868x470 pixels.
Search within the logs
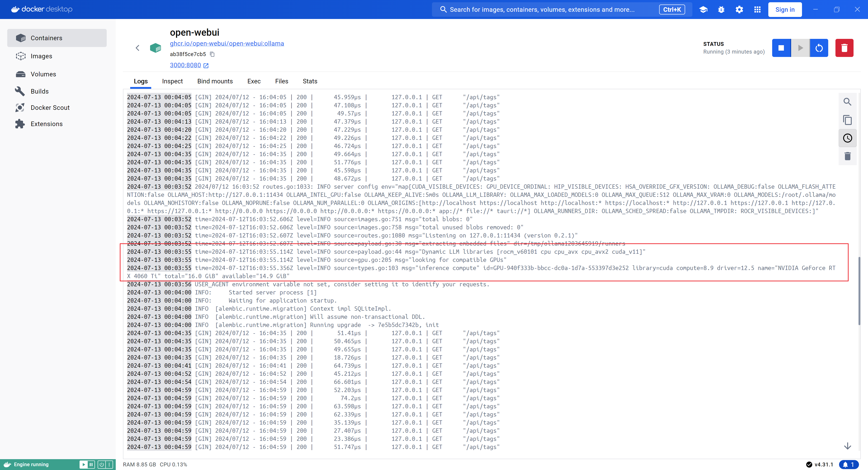[847, 102]
